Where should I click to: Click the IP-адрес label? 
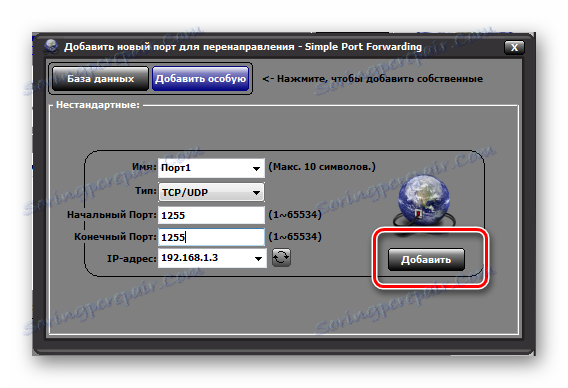click(x=131, y=259)
